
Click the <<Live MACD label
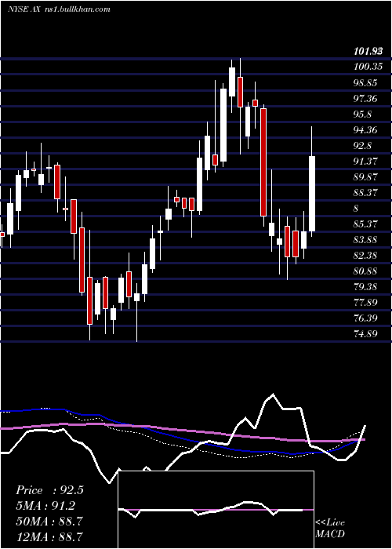coord(330,528)
